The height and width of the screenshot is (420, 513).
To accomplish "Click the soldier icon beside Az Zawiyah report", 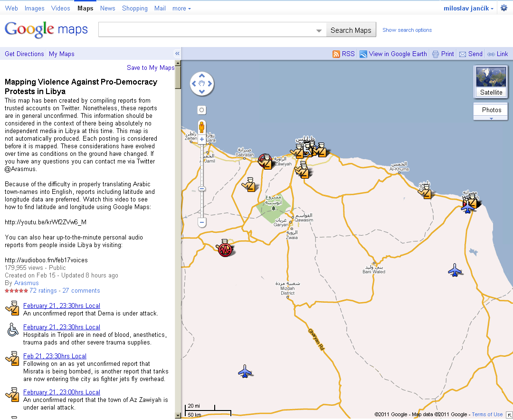I will [x=12, y=394].
